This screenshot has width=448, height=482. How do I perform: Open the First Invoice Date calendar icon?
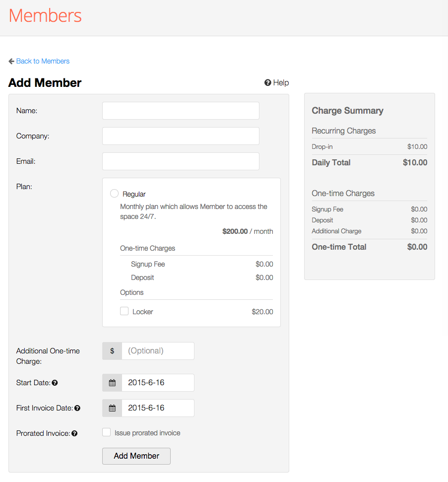tap(112, 408)
